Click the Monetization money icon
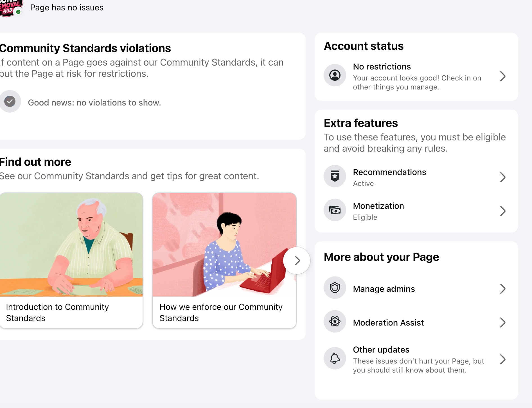 (x=335, y=210)
